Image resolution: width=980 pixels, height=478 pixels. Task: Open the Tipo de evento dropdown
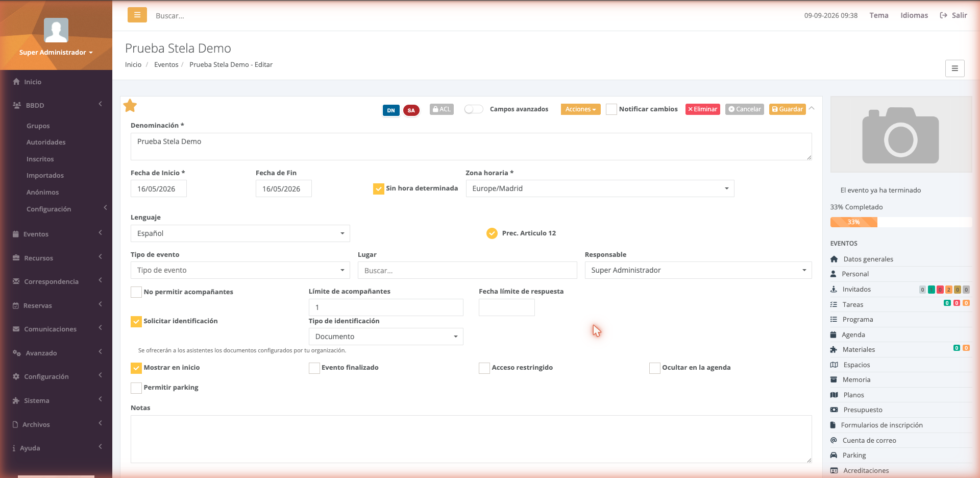point(240,270)
